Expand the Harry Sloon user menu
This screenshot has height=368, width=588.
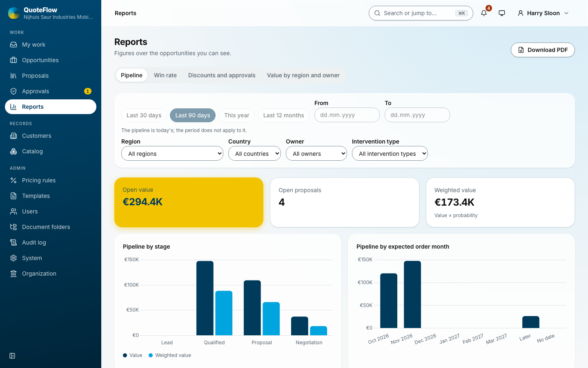coord(543,13)
